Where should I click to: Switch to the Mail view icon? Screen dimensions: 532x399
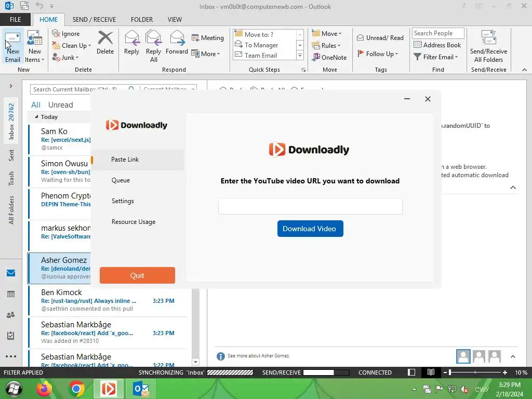coord(11,273)
